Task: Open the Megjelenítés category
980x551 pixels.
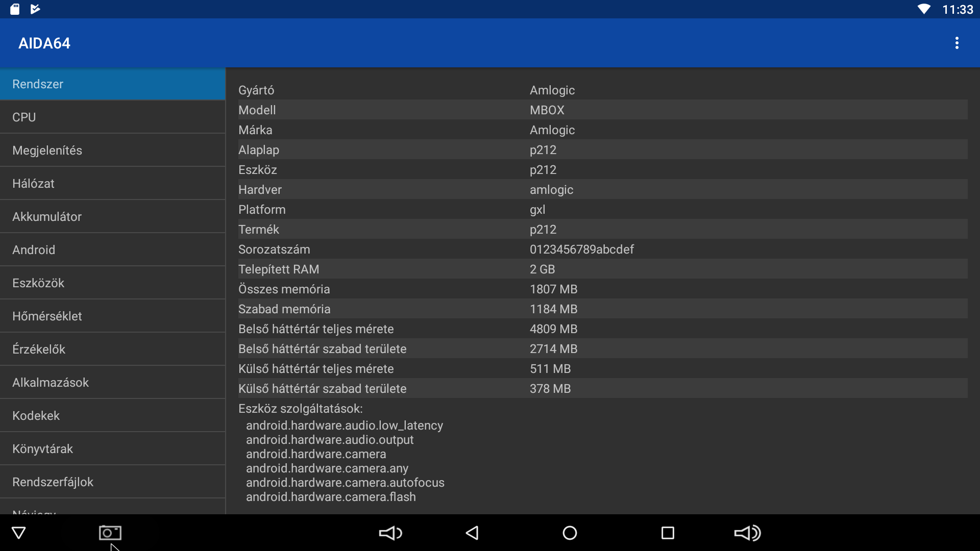Action: click(x=113, y=151)
